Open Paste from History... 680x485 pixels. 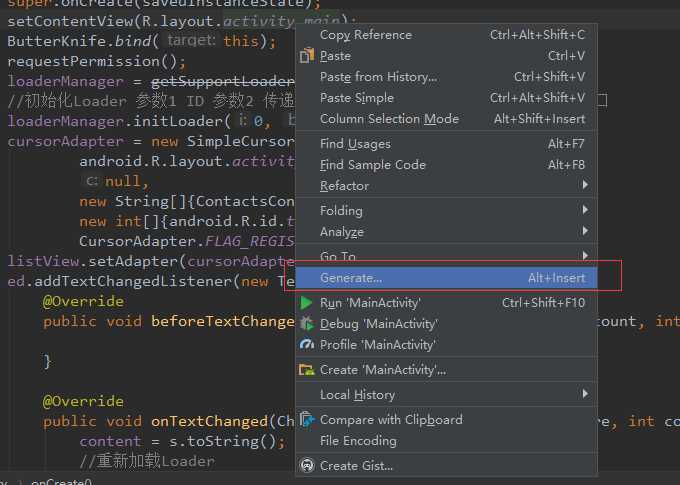coord(378,77)
